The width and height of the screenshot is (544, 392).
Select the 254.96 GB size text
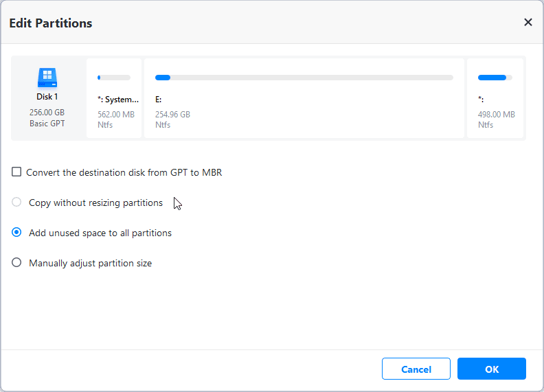(x=172, y=115)
